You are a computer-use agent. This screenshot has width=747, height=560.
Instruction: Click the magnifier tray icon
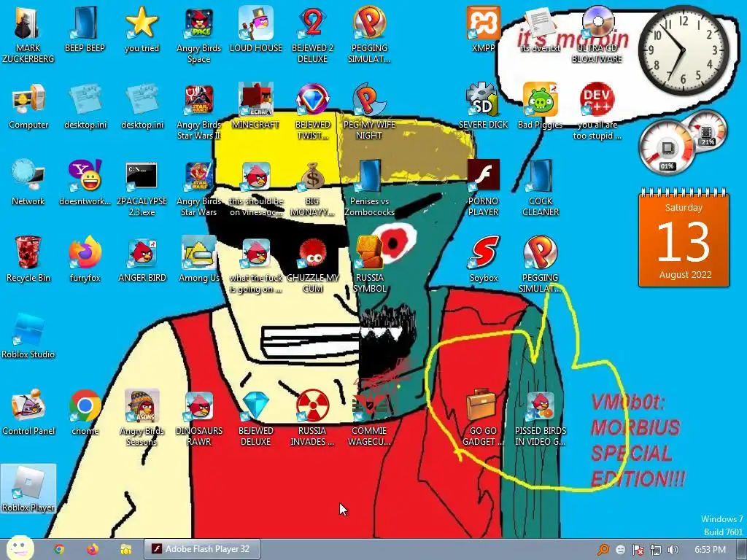tap(603, 550)
